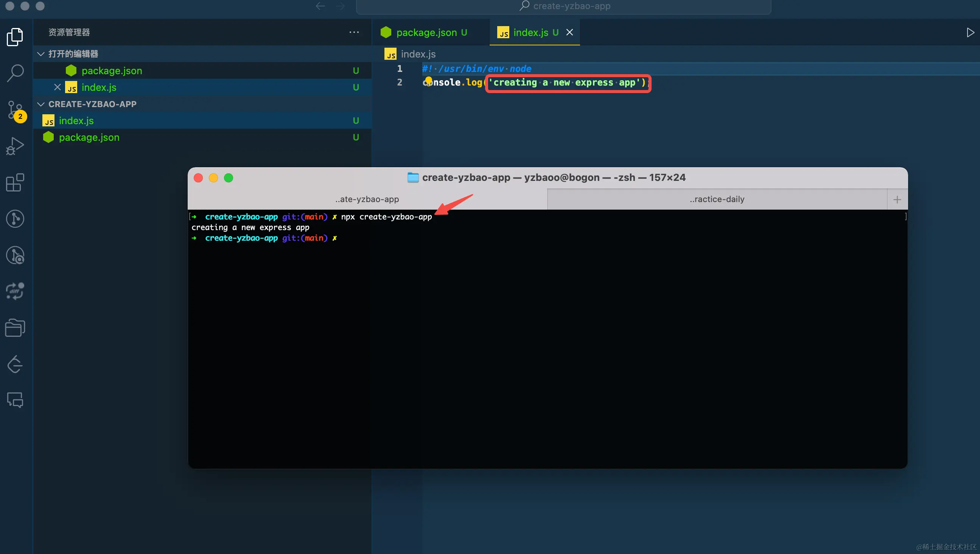
Task: Click the navigate back arrow
Action: (x=320, y=6)
